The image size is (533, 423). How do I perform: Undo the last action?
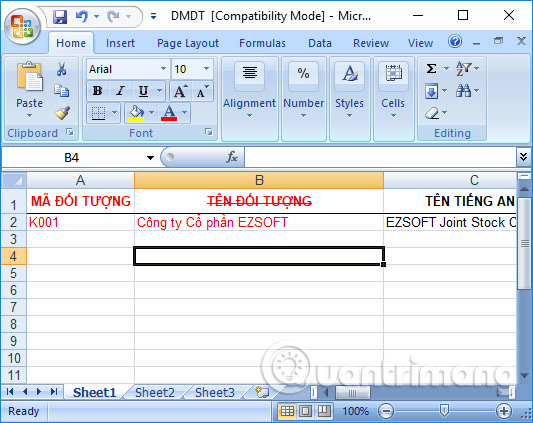tap(82, 16)
